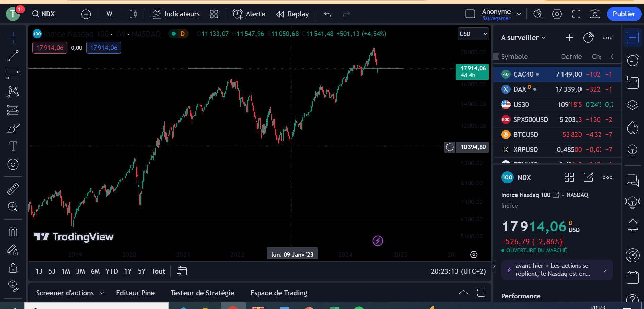This screenshot has height=309, width=644.
Task: Open the Indicateurs menu
Action: point(176,14)
